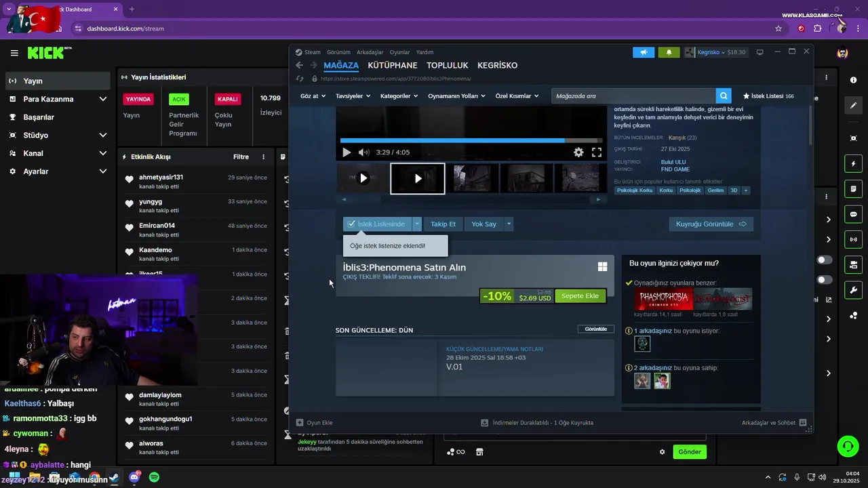
Task: Open Discord from the taskbar
Action: 134,477
